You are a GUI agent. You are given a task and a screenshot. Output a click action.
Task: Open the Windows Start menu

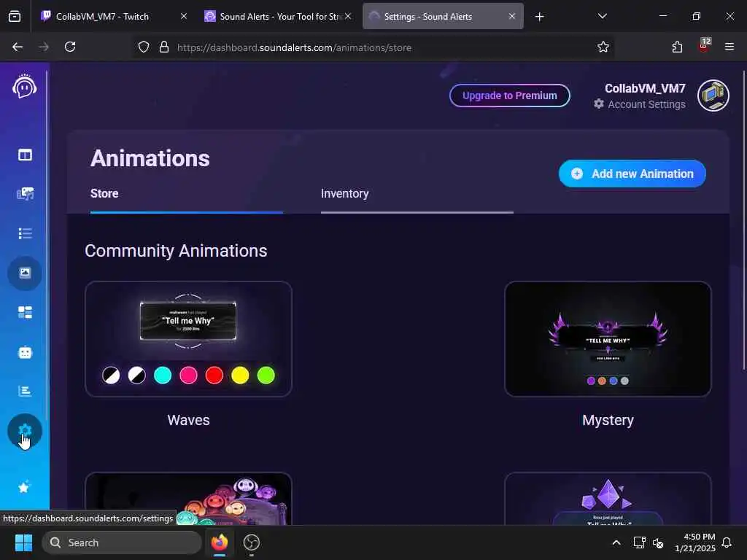pos(23,542)
